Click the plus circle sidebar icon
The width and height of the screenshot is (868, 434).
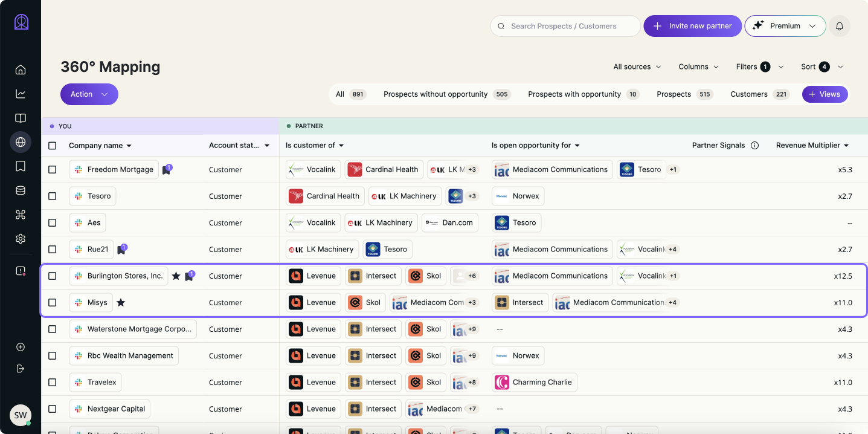click(x=21, y=347)
